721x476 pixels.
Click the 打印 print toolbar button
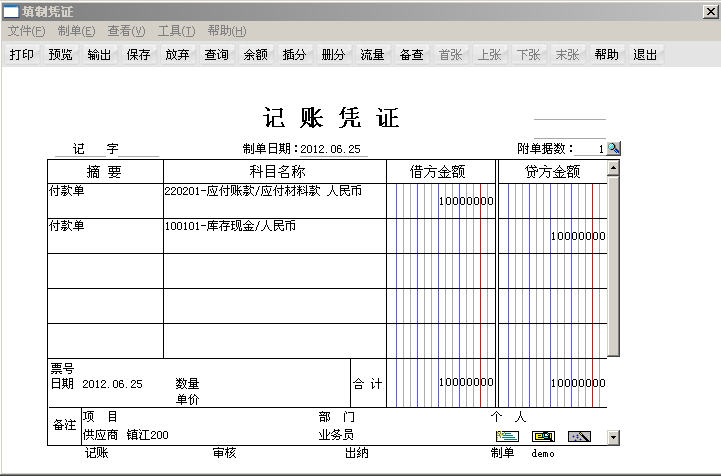click(x=21, y=55)
